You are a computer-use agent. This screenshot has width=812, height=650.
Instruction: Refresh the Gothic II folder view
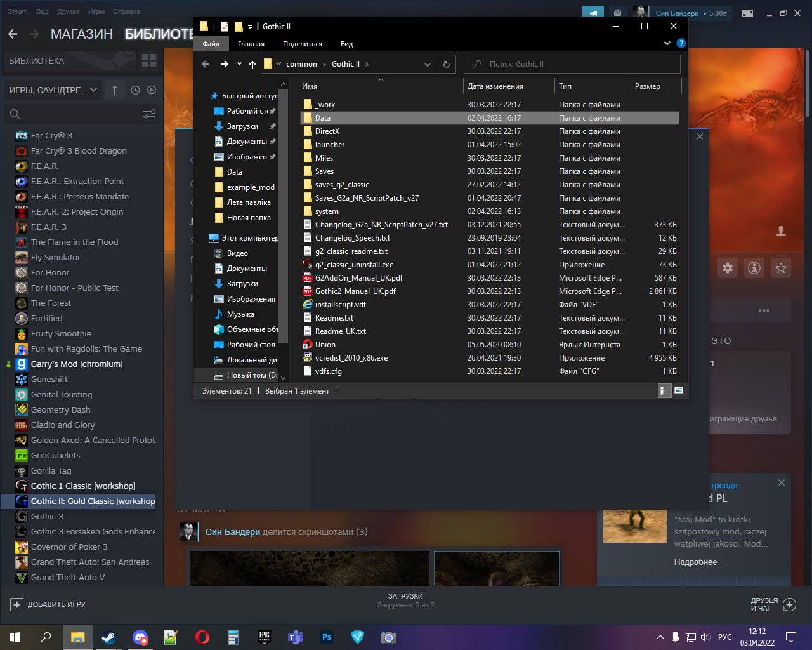[447, 64]
